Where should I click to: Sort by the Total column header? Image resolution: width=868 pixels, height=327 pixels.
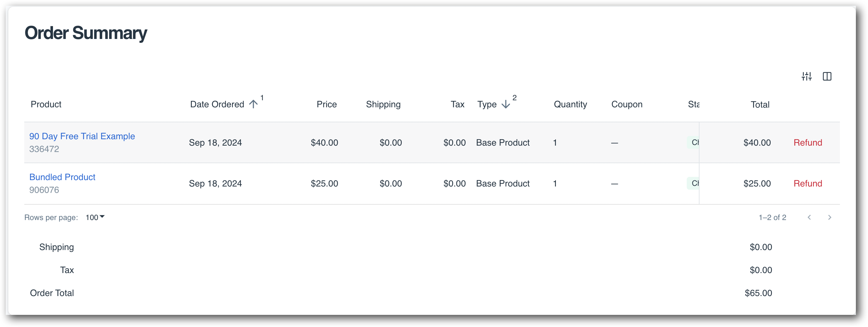(760, 104)
